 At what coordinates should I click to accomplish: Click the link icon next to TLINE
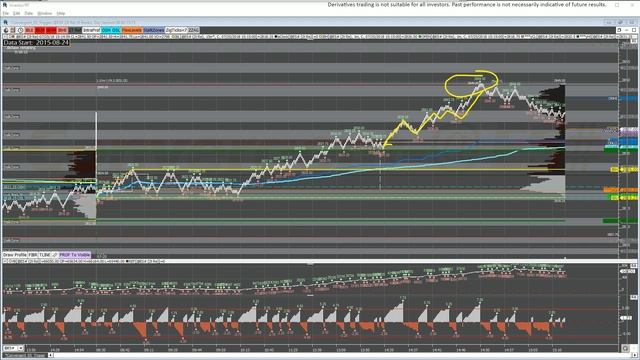[55, 255]
